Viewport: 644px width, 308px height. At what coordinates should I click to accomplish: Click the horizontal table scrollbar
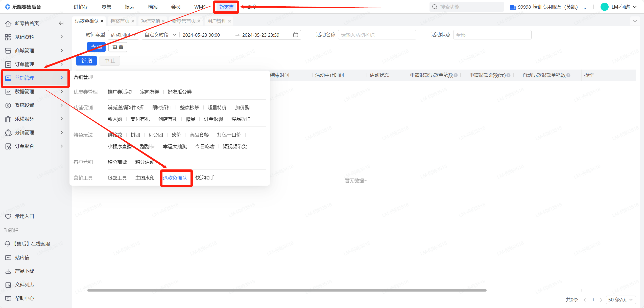click(x=287, y=290)
